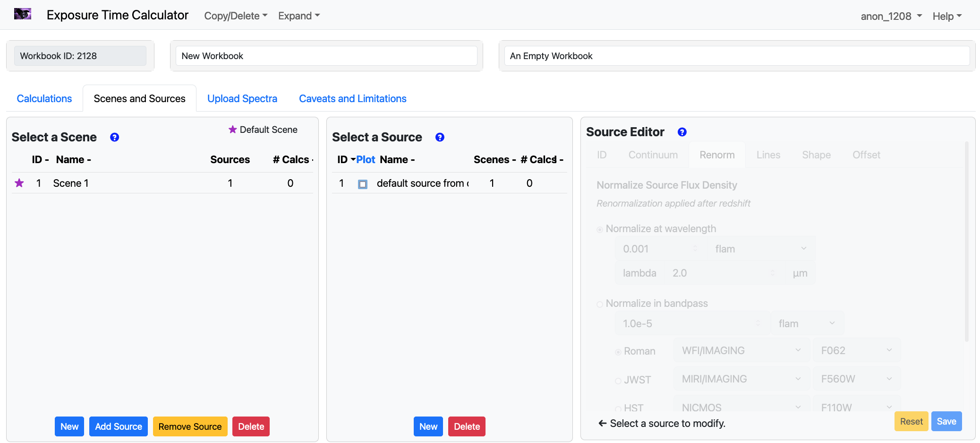Open the Upload Spectra tab
Viewport: 980px width, 443px height.
[242, 98]
